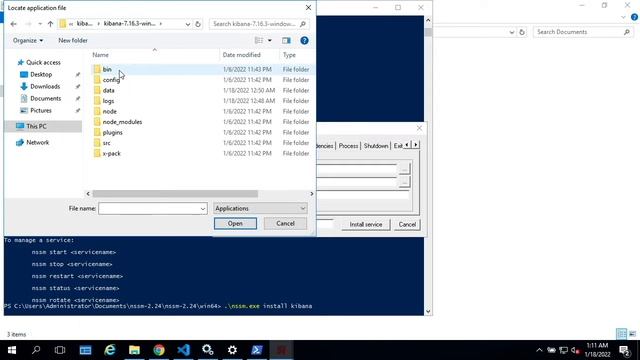The width and height of the screenshot is (640, 360).
Task: Select the node folder
Action: click(109, 111)
